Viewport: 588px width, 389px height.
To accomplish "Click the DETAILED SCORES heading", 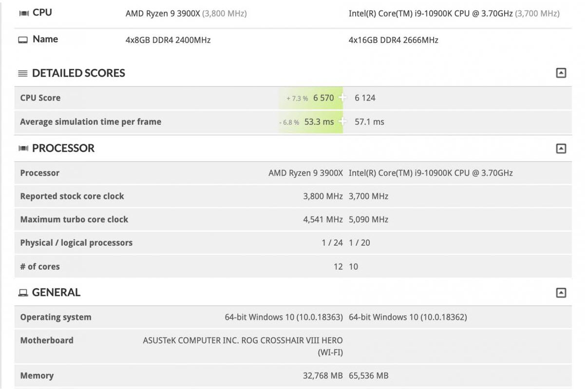I will [x=78, y=73].
